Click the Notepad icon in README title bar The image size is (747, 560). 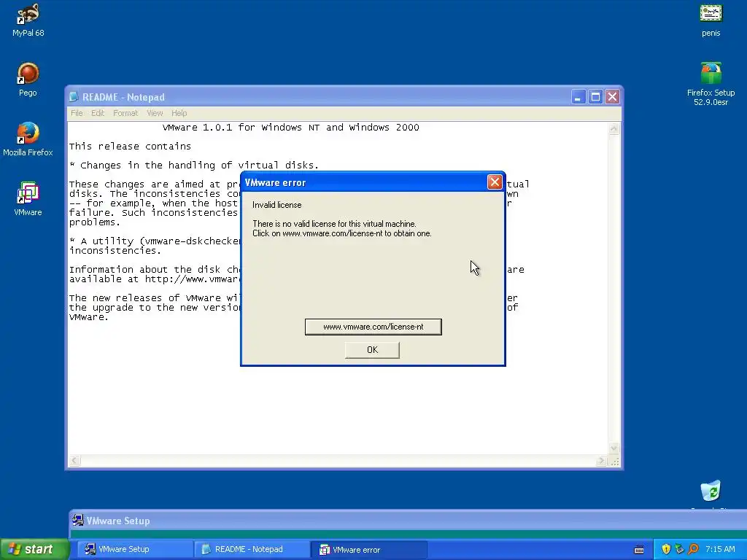(74, 97)
